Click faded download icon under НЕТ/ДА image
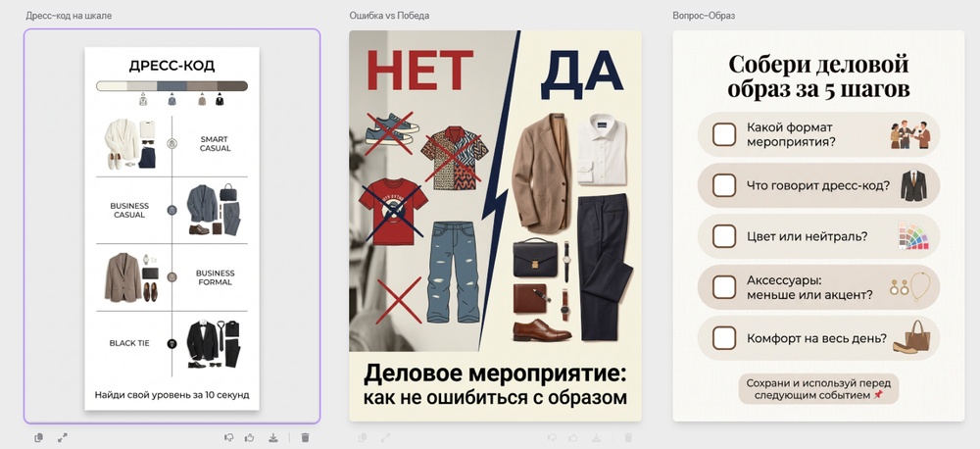The height and width of the screenshot is (449, 980). tap(597, 438)
